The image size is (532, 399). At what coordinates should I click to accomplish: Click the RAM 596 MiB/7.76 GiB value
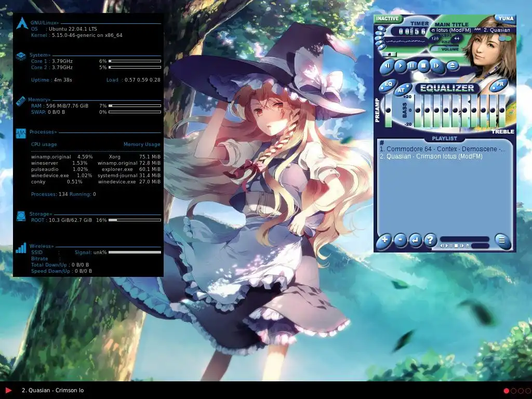click(x=67, y=106)
